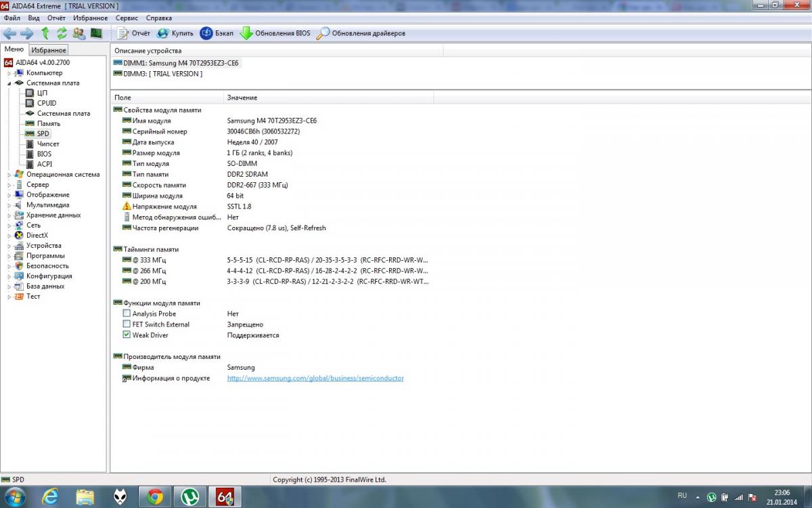Open Google Chrome from the taskbar
Screen dimensions: 812x508
(154, 497)
